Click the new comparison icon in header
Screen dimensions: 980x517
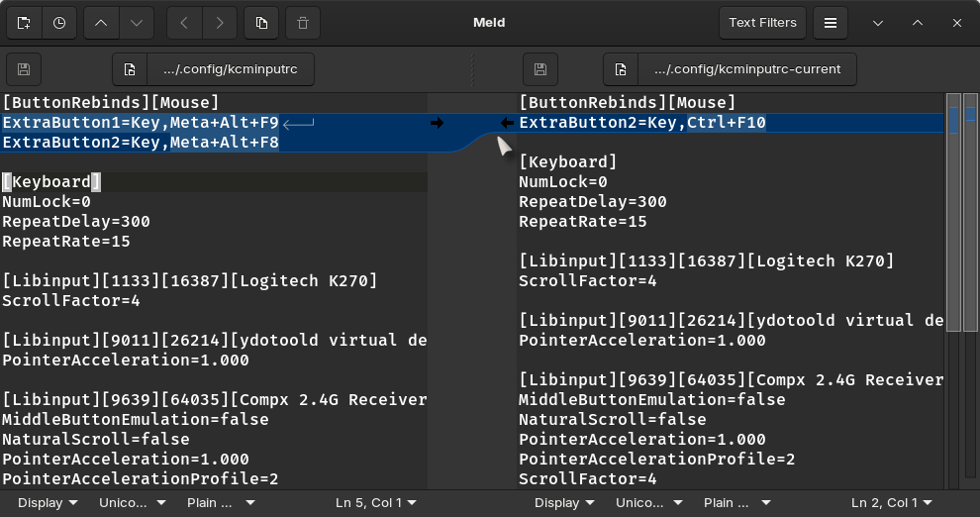[x=24, y=23]
